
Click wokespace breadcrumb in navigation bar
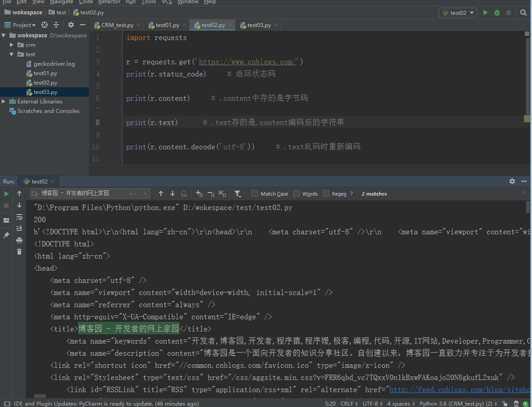pyautogui.click(x=24, y=13)
